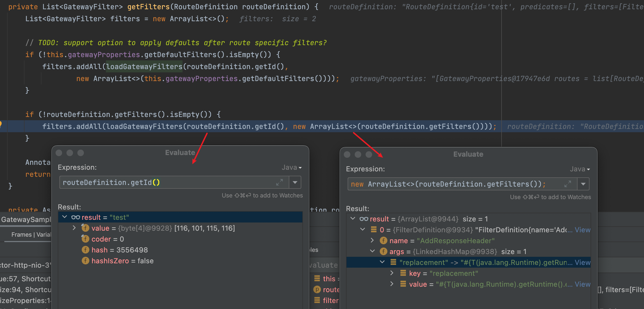Expand the name = "AddResponseHeader" node
The width and height of the screenshot is (644, 309).
point(372,240)
